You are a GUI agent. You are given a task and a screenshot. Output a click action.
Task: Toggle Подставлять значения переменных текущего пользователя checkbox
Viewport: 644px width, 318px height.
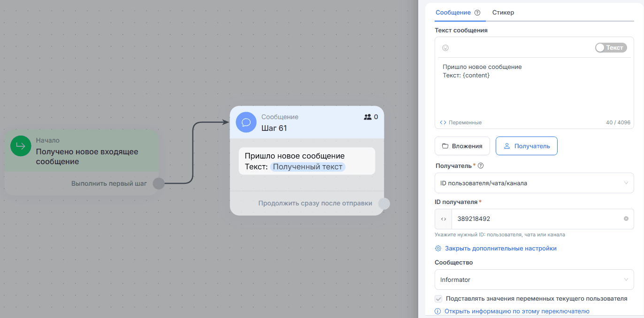pos(438,298)
